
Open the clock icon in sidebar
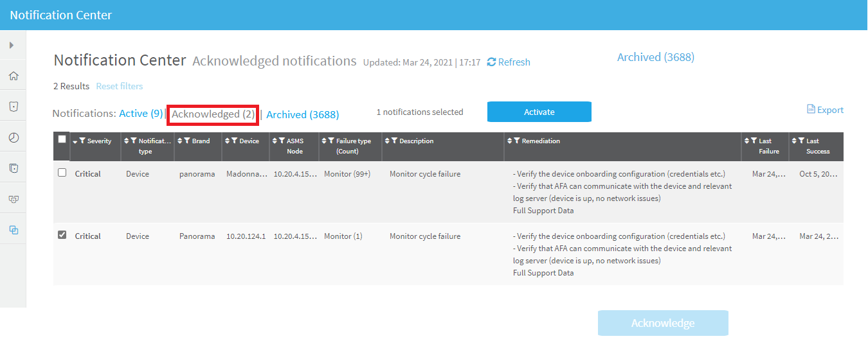pos(13,137)
